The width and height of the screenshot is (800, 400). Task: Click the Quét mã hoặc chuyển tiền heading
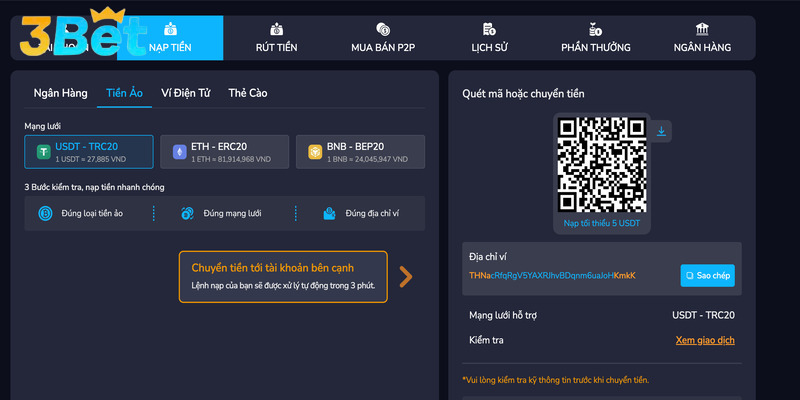click(x=523, y=94)
